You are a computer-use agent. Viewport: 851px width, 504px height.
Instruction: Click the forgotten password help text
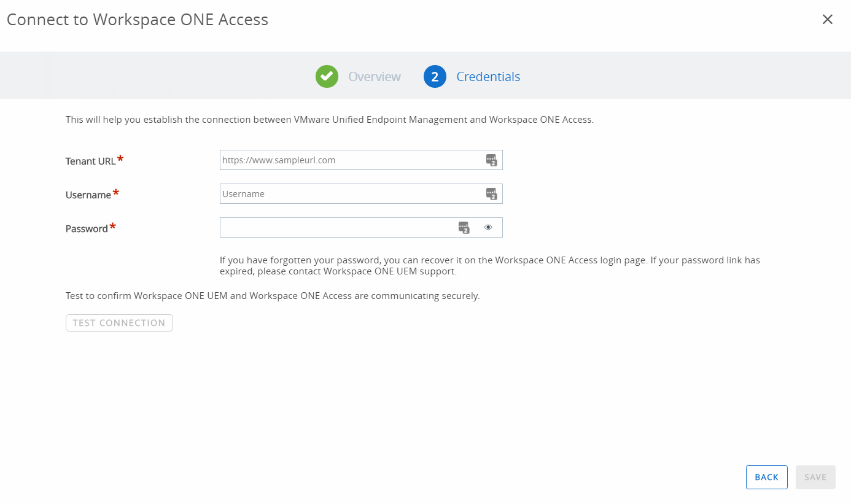click(489, 265)
